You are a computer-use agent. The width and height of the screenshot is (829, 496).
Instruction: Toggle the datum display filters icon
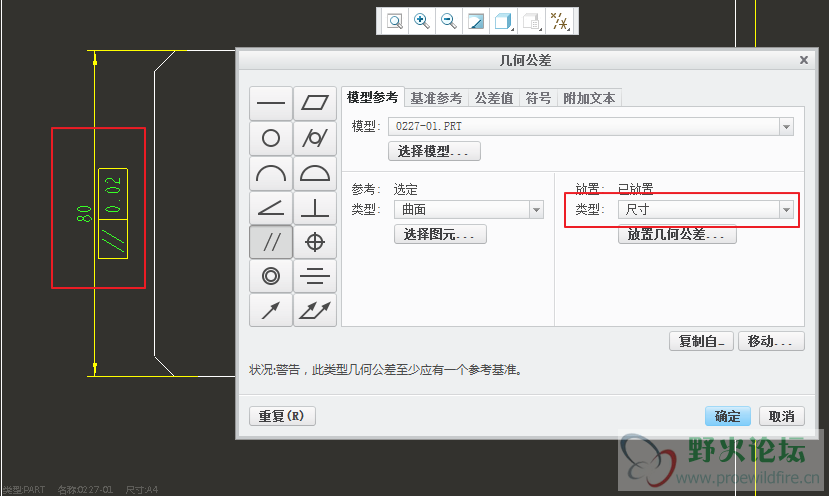559,21
